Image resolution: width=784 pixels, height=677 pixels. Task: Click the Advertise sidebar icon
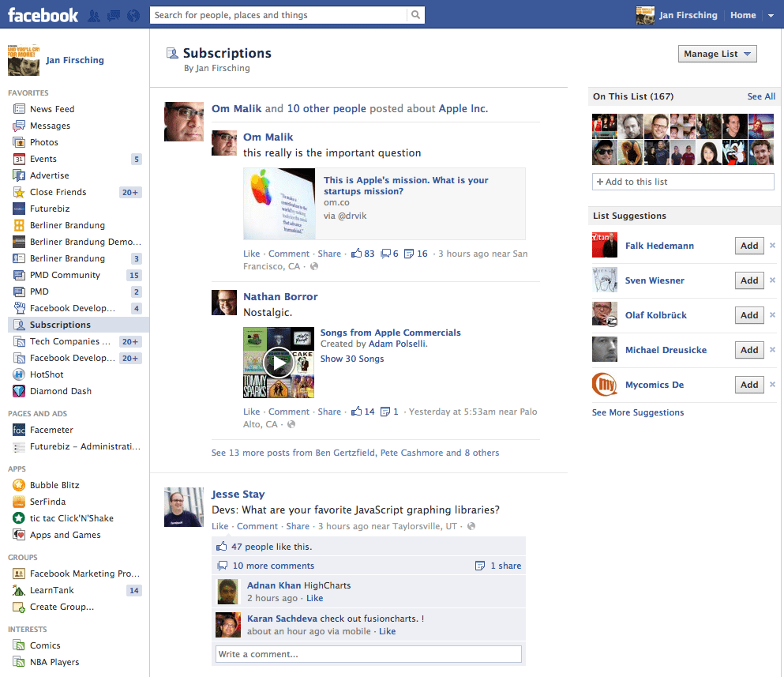(x=19, y=175)
